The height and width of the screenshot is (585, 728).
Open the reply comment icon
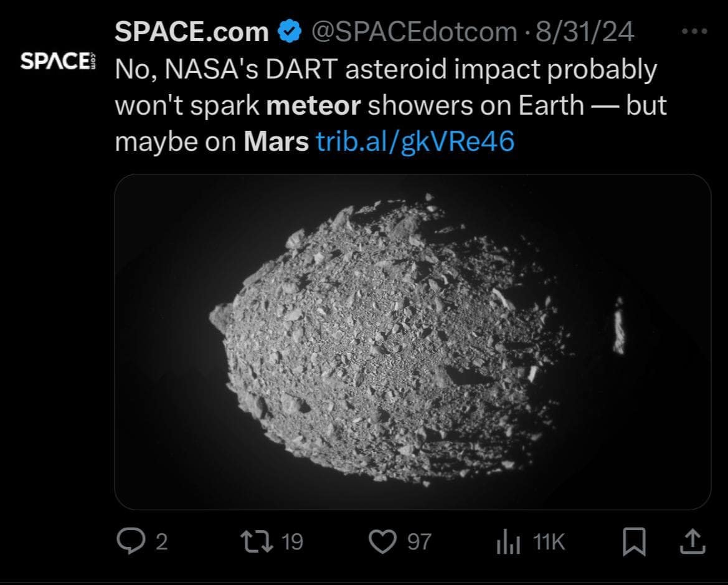tap(131, 541)
